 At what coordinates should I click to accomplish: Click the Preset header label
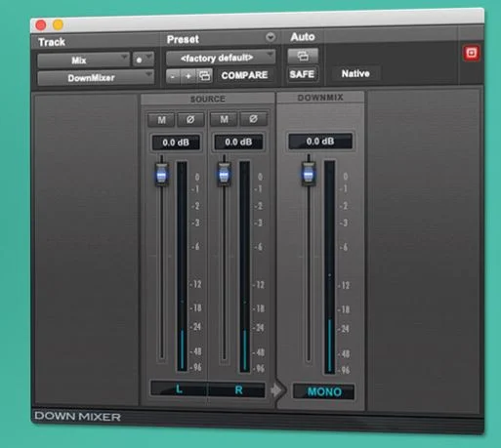[183, 39]
